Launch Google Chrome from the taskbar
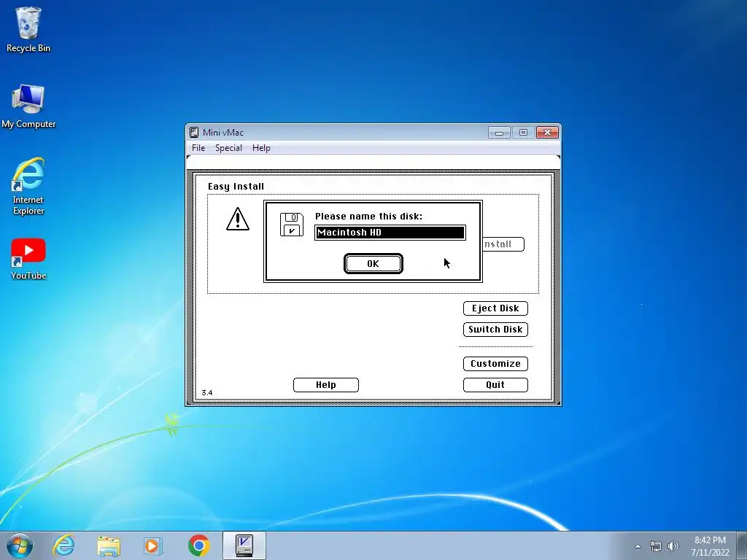The width and height of the screenshot is (747, 560). (x=198, y=545)
